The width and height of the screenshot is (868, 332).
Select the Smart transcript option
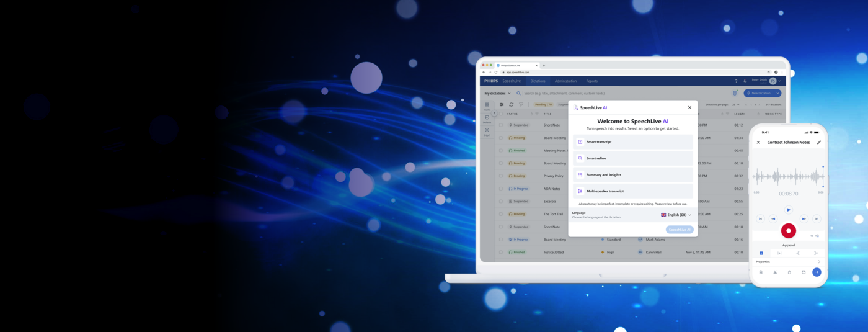click(x=632, y=142)
